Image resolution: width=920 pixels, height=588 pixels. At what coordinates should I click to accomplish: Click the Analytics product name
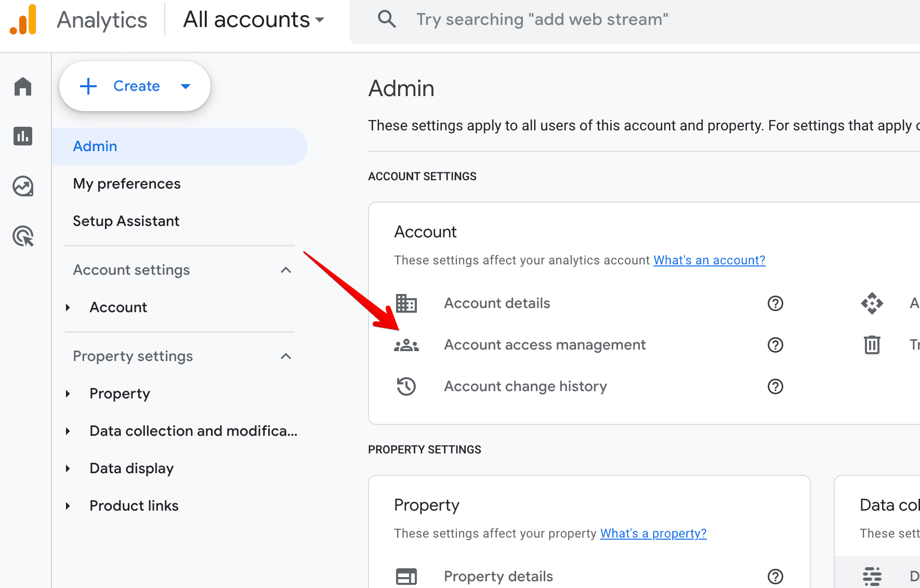pyautogui.click(x=102, y=20)
